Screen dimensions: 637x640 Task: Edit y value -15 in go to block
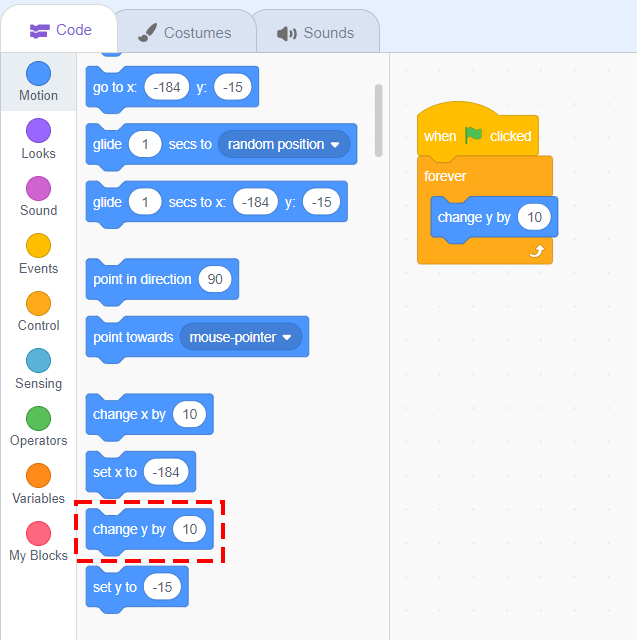coord(233,87)
